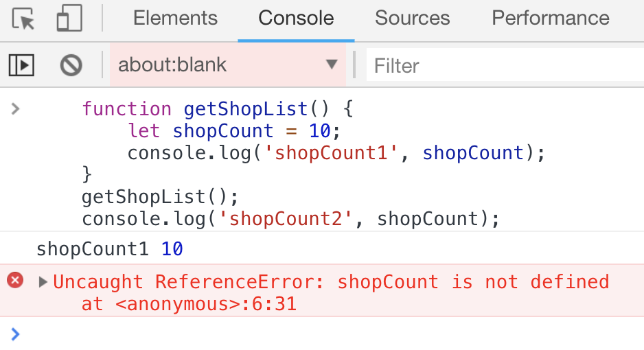Click the blue console prompt arrow
The width and height of the screenshot is (644, 350).
(16, 334)
